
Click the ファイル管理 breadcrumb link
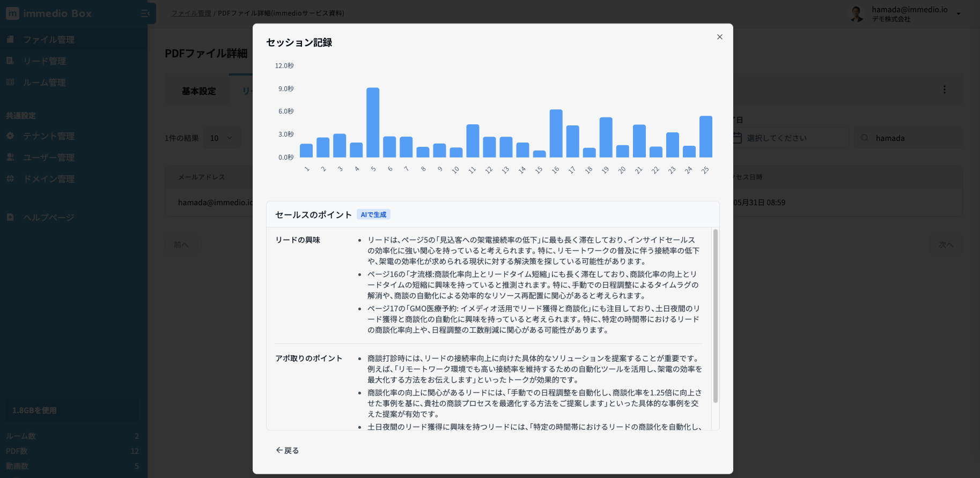point(190,13)
